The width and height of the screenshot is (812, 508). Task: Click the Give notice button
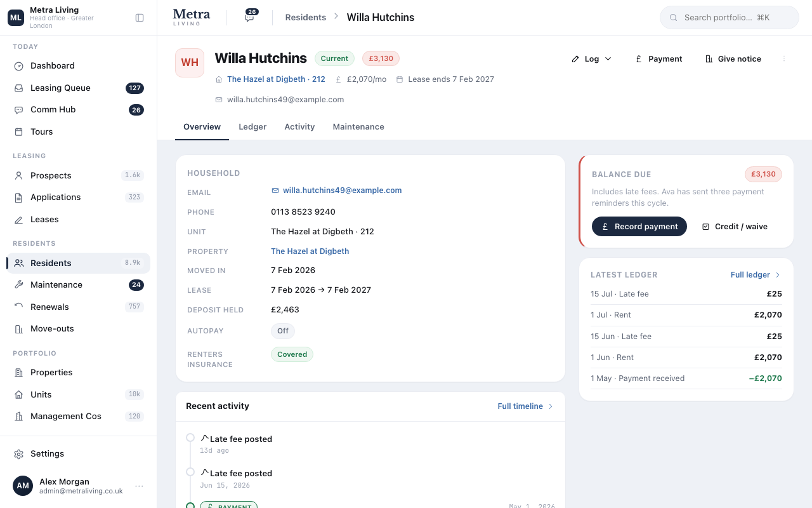pos(733,58)
